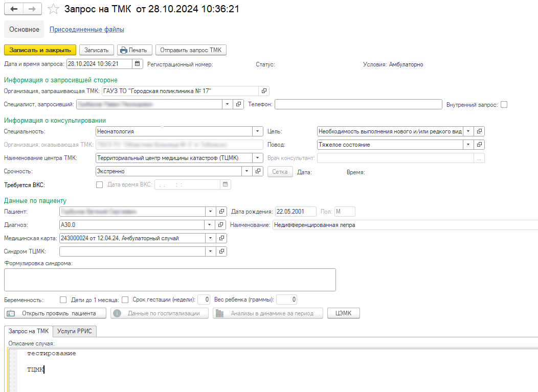Open the requesting organization record icon
Viewport: 538px width, 392px height.
click(264, 90)
